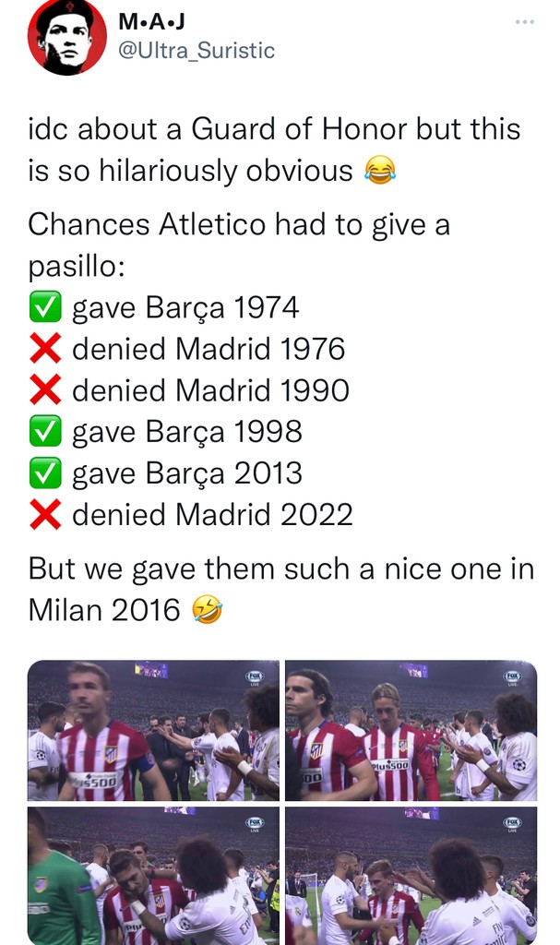Click green check next to Barça 1974

pyautogui.click(x=45, y=307)
